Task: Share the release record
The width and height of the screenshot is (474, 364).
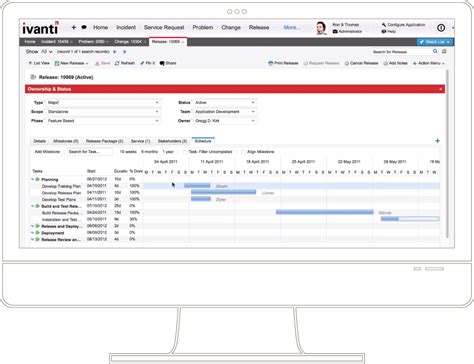Action: (168, 63)
